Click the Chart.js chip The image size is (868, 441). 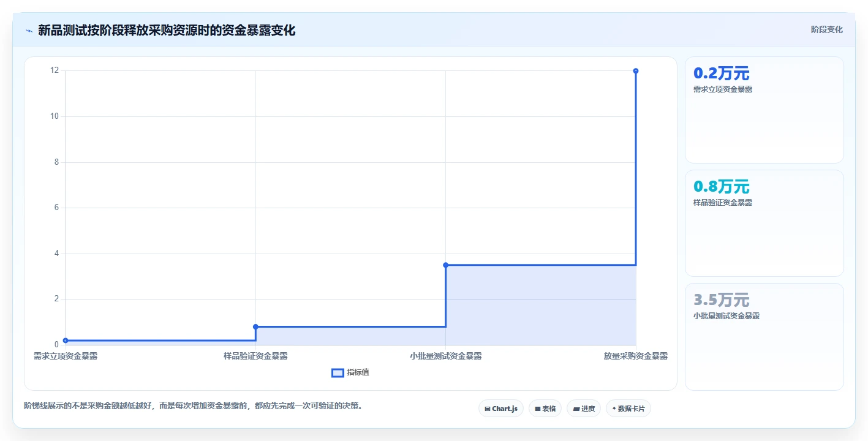tap(501, 409)
